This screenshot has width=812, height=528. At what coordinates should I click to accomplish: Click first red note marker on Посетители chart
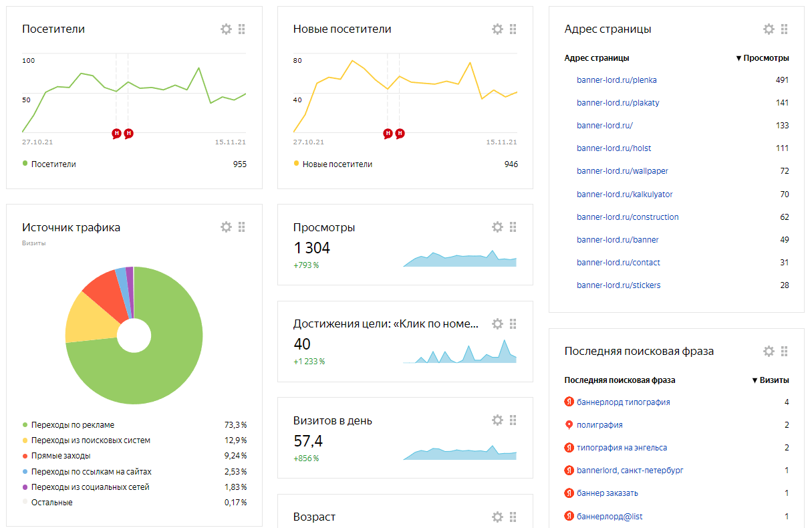click(116, 134)
